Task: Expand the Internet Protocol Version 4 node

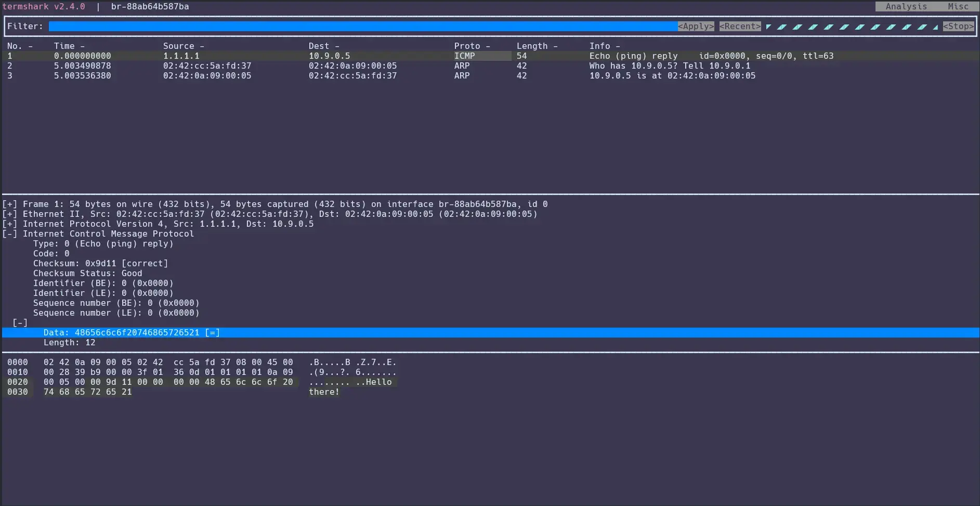Action: tap(9, 224)
